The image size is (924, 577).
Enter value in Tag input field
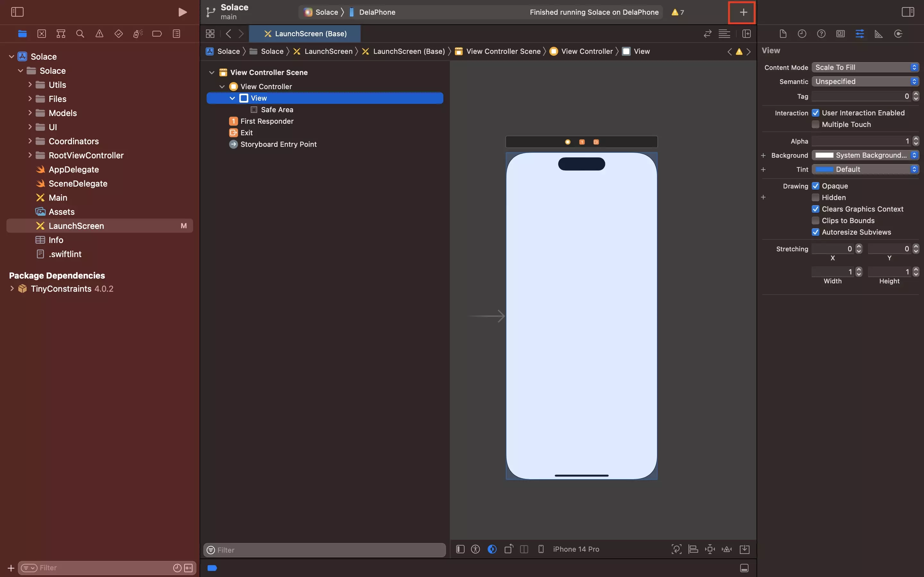click(861, 96)
